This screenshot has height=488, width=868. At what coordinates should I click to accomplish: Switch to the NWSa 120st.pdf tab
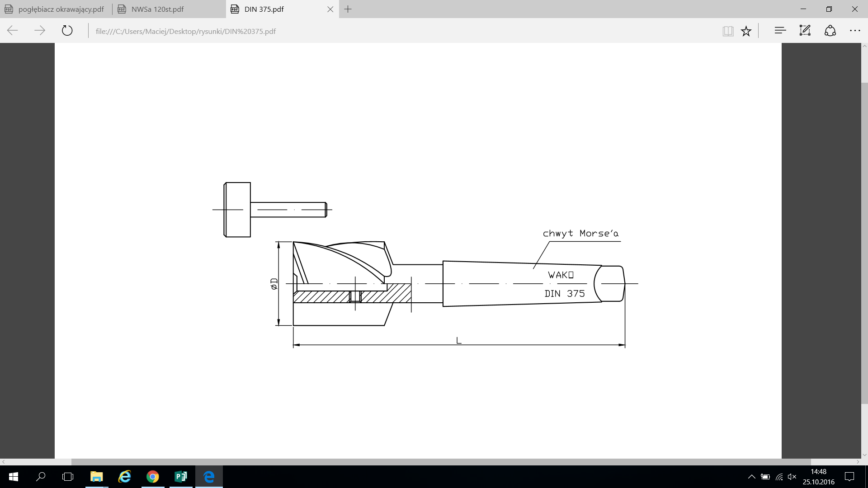pyautogui.click(x=169, y=9)
